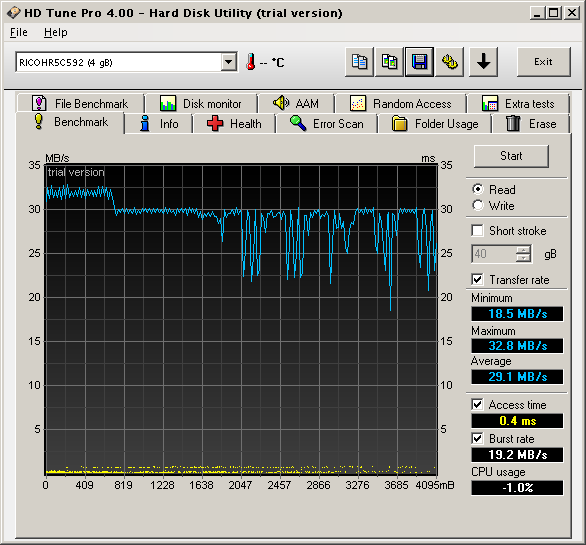The width and height of the screenshot is (586, 545).
Task: Click the AAM speaker icon
Action: 281,103
